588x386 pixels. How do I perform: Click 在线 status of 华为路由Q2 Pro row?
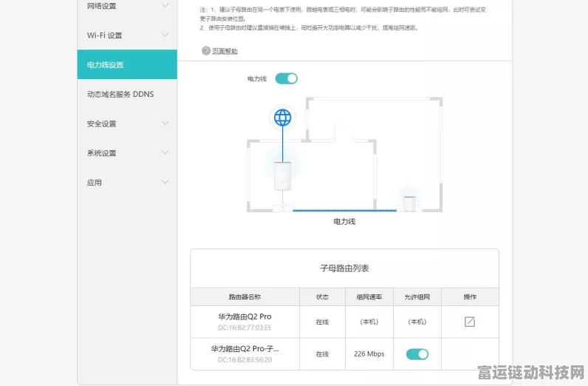point(322,322)
